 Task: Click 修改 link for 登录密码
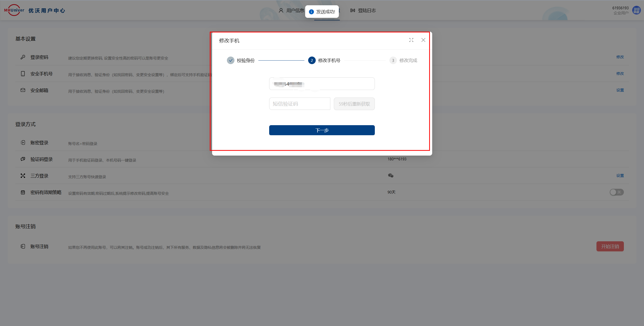click(620, 57)
